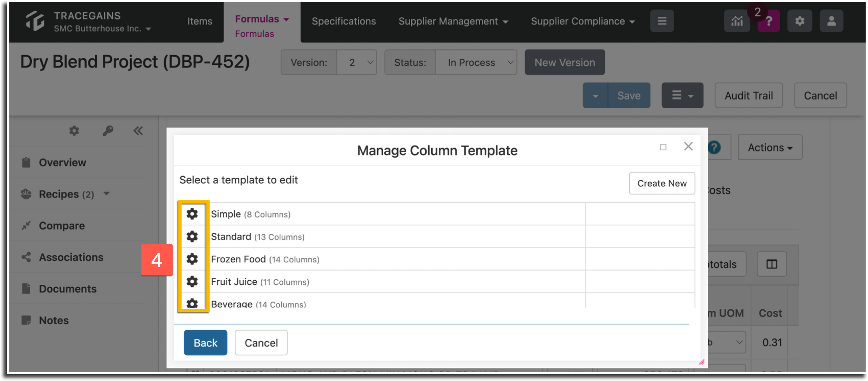868x381 pixels.
Task: Open the Supplier Management menu
Action: click(x=453, y=21)
